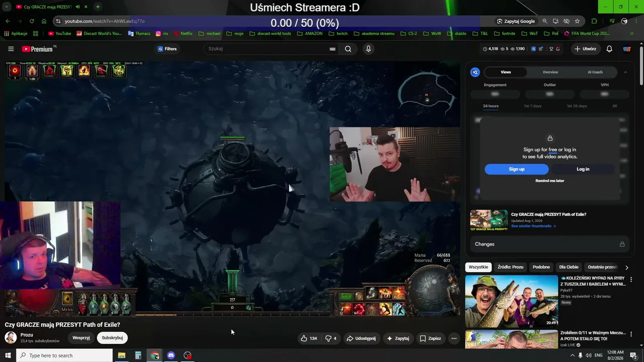Click the search magnifier button

pyautogui.click(x=348, y=49)
